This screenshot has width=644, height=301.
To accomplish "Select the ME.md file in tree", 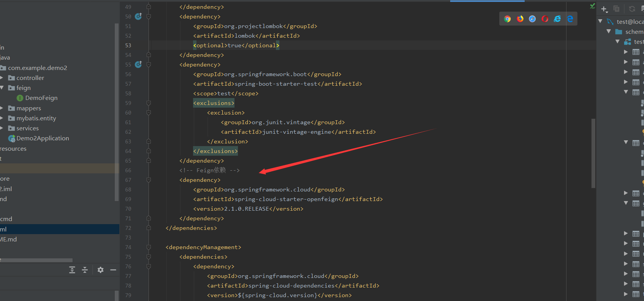I will [8, 239].
